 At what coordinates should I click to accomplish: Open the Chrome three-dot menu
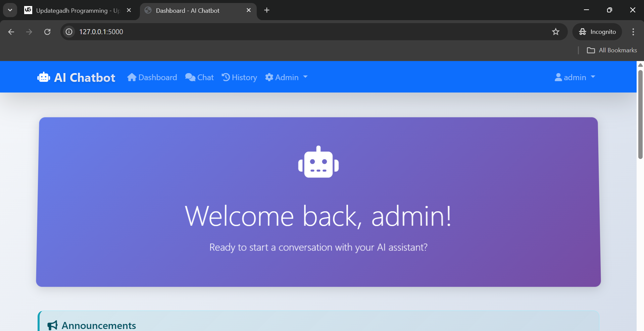click(x=633, y=32)
